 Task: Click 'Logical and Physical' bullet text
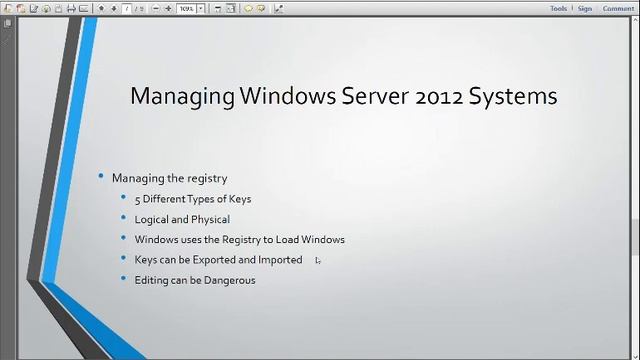pyautogui.click(x=182, y=220)
